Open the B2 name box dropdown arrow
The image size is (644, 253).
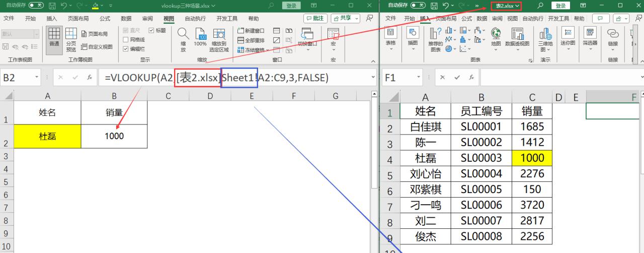37,78
